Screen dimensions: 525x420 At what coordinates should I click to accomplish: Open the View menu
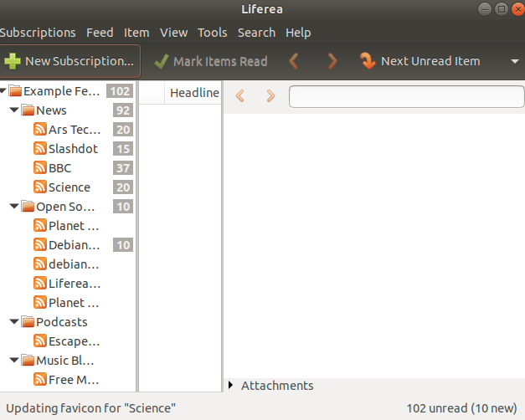coord(173,33)
